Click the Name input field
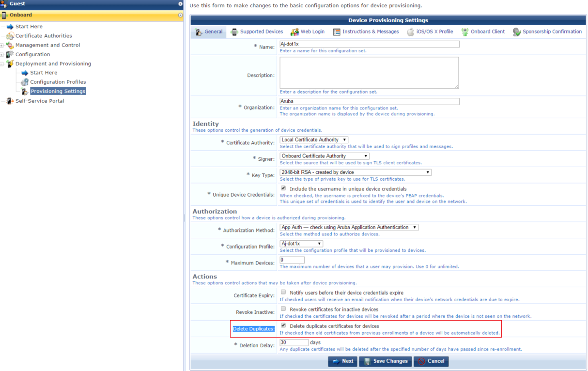Image resolution: width=588 pixels, height=371 pixels. click(370, 44)
